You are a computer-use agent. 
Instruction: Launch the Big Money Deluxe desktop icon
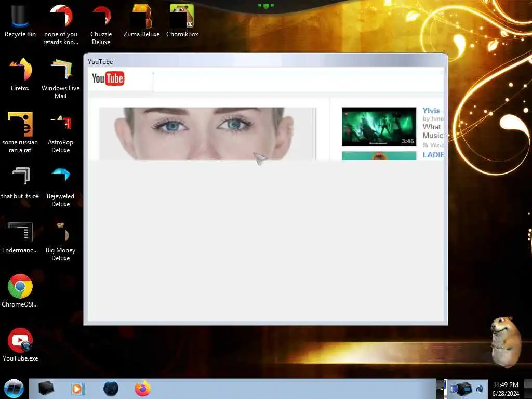(61, 241)
